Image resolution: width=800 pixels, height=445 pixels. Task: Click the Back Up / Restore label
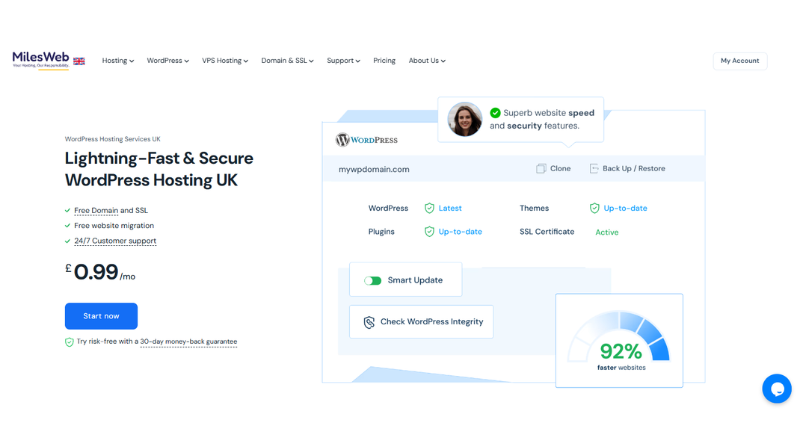(634, 168)
